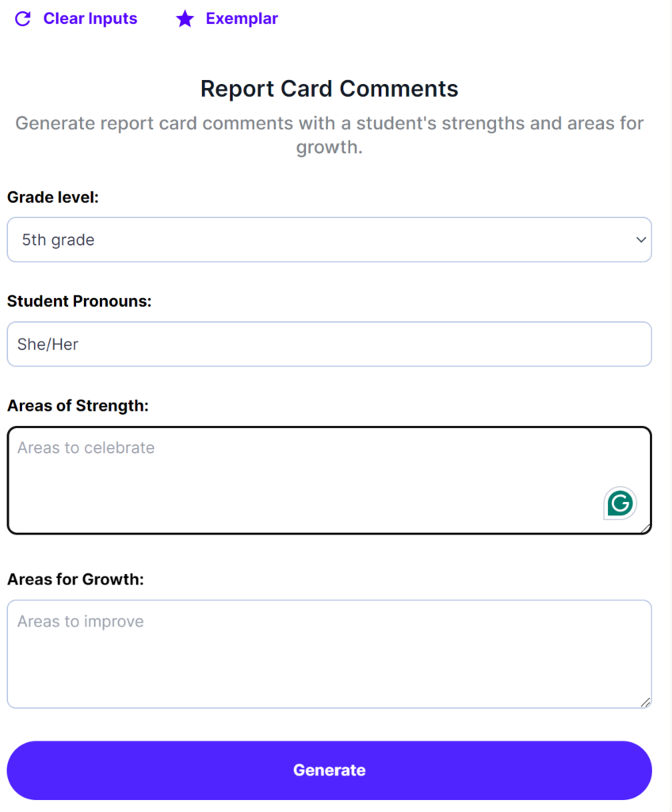Focus the Student Pronouns input field
Screen dimensions: 672x812
pos(329,344)
